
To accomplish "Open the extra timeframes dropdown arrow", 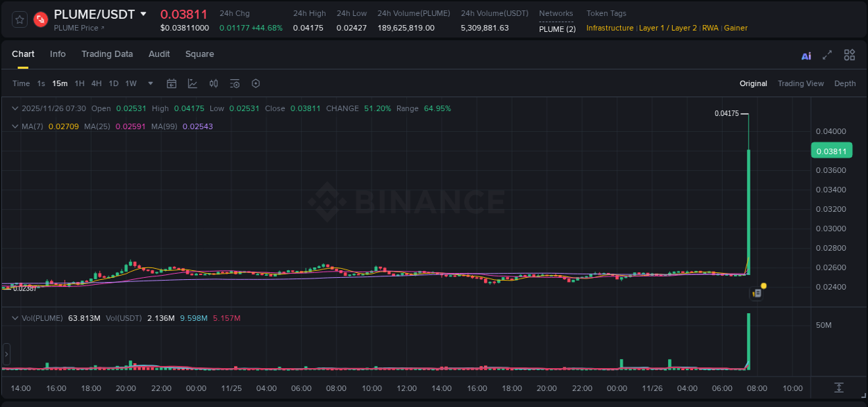I will click(x=150, y=83).
